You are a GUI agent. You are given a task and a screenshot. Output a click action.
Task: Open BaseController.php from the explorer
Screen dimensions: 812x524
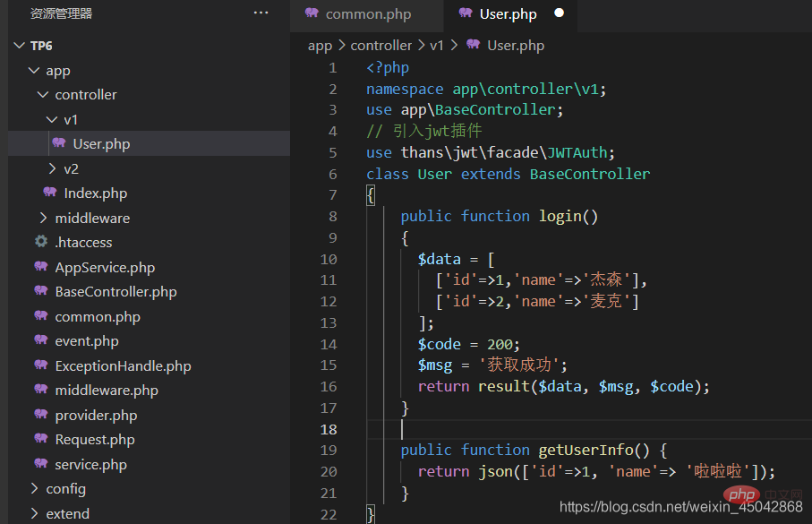pos(116,292)
